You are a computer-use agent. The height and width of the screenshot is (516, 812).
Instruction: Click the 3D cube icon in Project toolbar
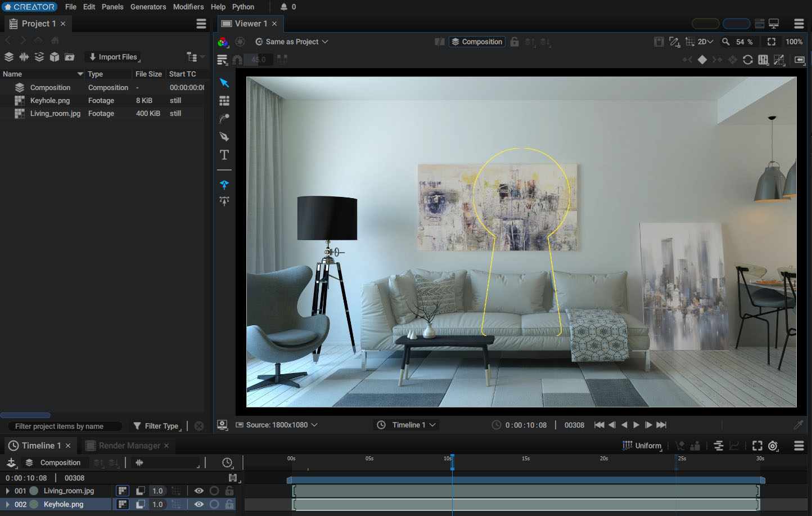[x=55, y=57]
